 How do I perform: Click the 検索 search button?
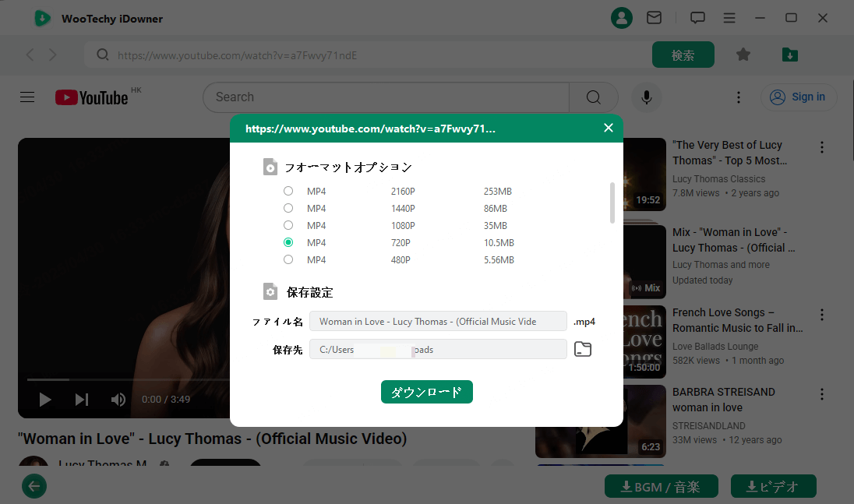pyautogui.click(x=683, y=55)
